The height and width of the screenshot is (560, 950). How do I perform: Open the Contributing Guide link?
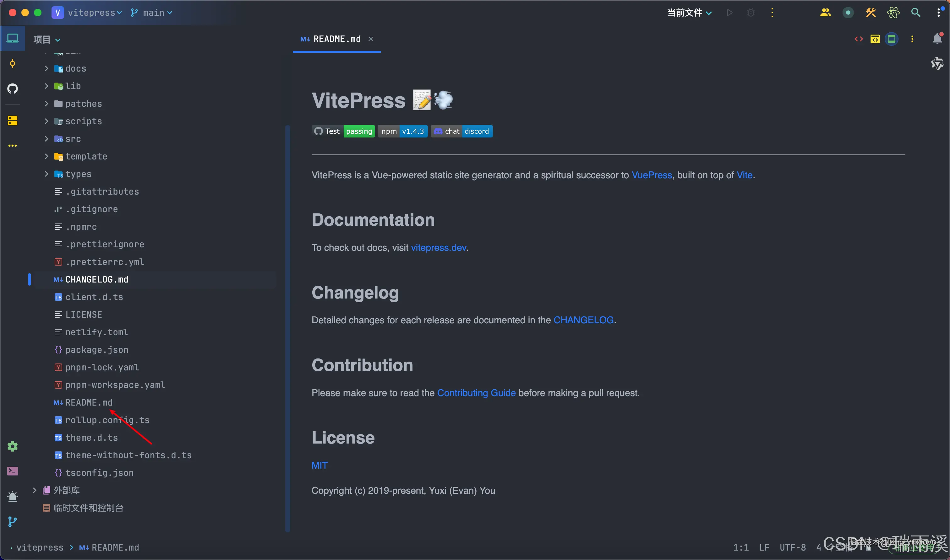click(476, 393)
